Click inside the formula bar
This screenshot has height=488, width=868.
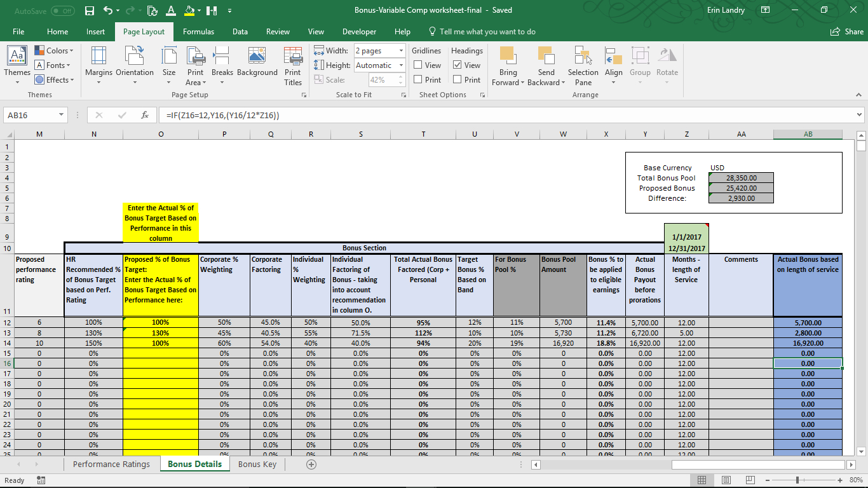pos(502,115)
